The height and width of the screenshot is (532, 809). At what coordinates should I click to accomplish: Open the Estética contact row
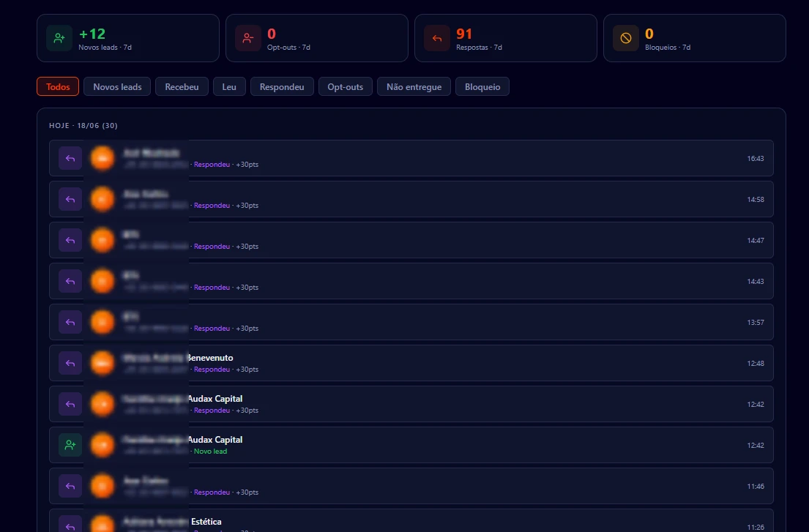(411, 521)
